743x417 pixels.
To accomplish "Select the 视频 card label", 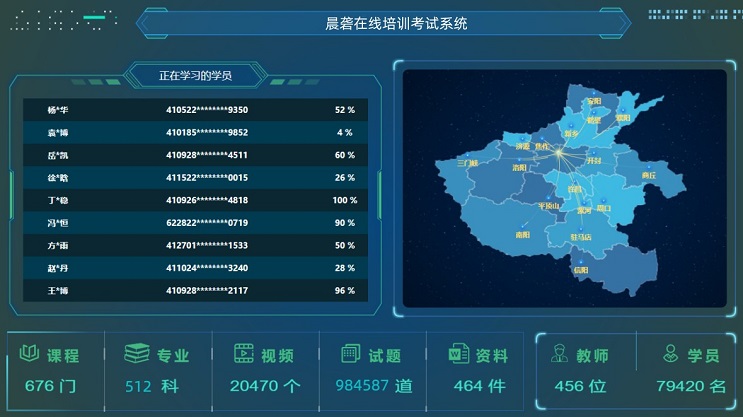I will click(278, 356).
